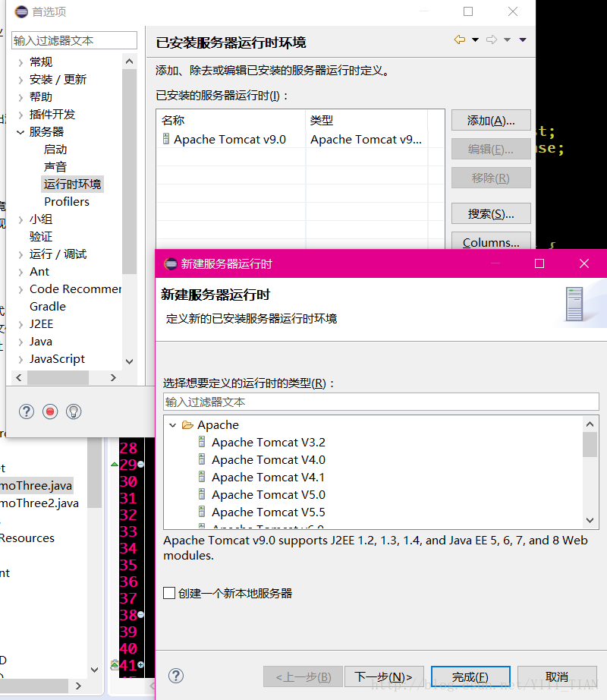Click the installed Apache Tomcat v9.0 runtime icon
The height and width of the screenshot is (700, 607).
point(166,139)
